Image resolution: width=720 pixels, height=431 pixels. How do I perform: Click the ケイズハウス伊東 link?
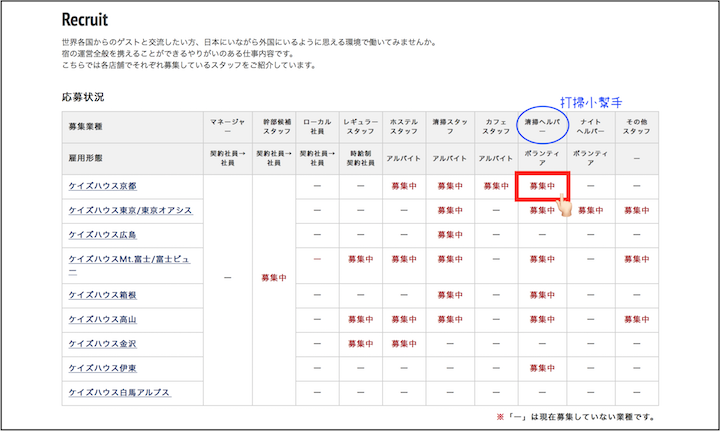[x=102, y=368]
